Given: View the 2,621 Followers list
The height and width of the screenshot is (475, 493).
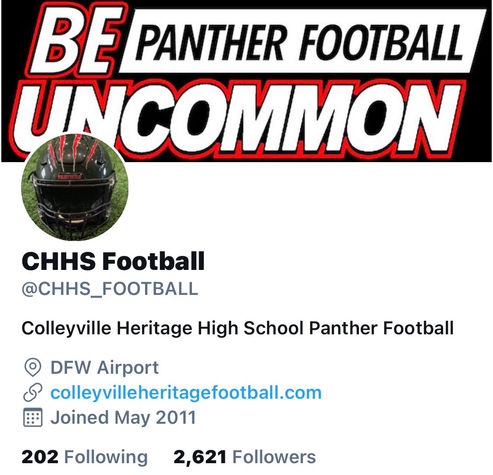Looking at the screenshot, I should [244, 457].
